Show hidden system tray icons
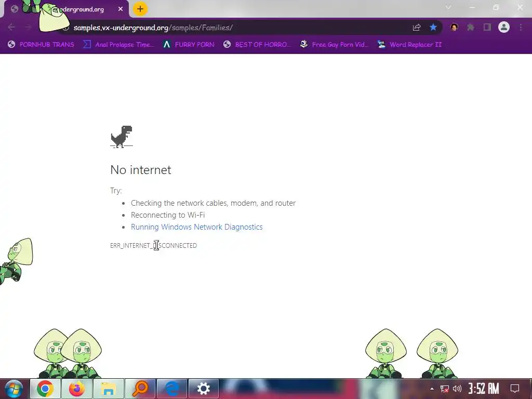532x399 pixels. tap(432, 389)
